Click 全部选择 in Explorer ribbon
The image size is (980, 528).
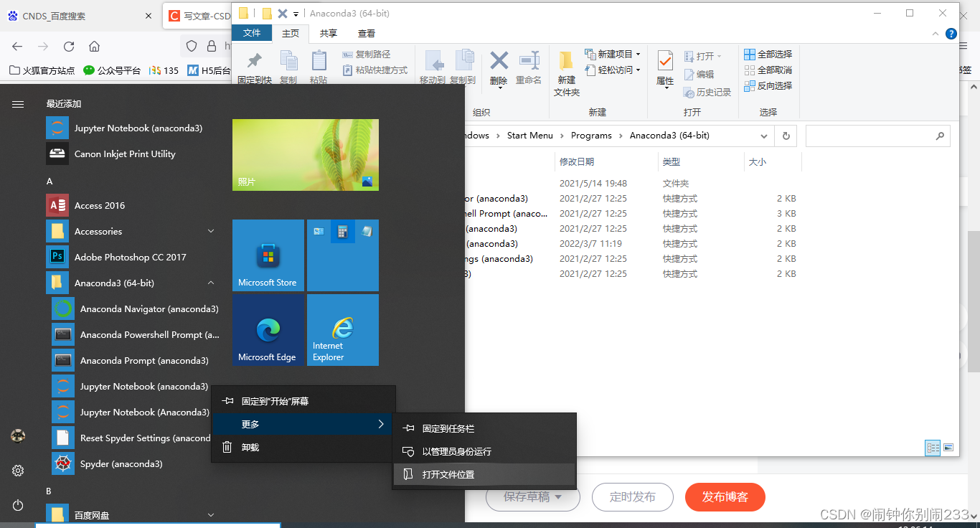[x=768, y=55]
